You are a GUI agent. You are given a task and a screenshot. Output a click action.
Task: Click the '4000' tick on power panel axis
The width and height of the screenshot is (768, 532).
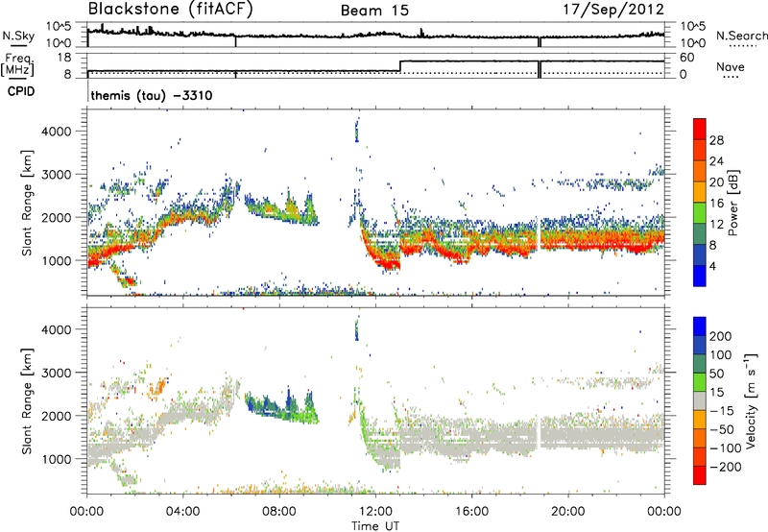pyautogui.click(x=56, y=132)
